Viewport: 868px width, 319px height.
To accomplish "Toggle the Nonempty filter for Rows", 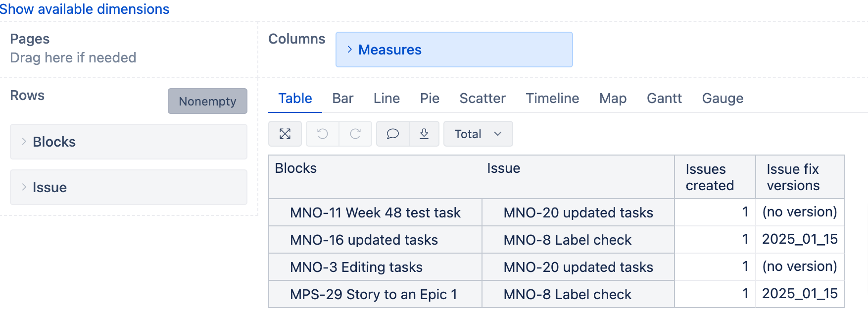I will click(207, 102).
